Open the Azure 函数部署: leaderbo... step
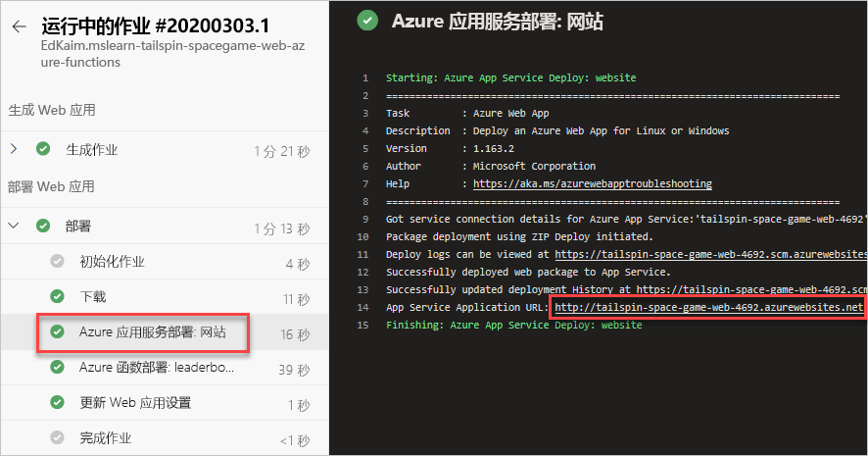This screenshot has height=456, width=868. (x=165, y=368)
